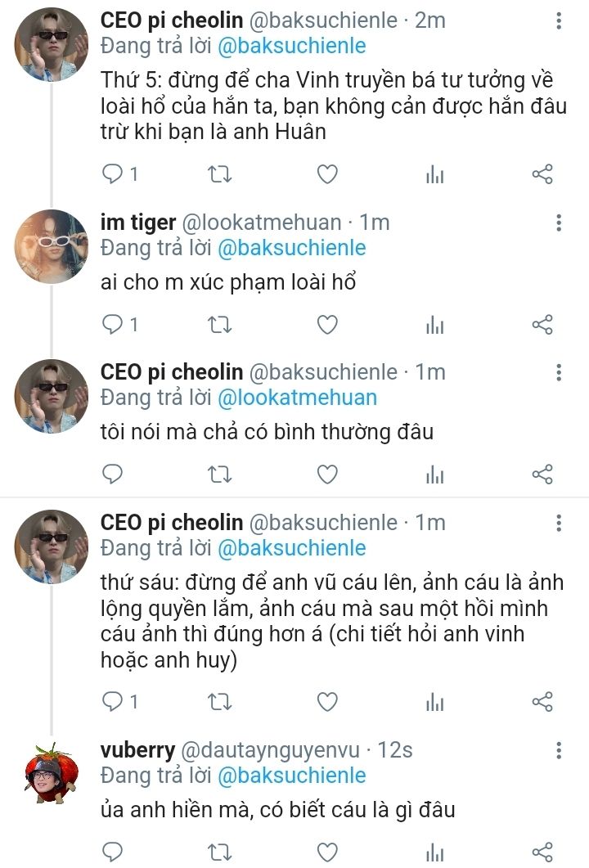The height and width of the screenshot is (868, 589).
Task: Like the "thứ sáu" tweet
Action: point(327,701)
